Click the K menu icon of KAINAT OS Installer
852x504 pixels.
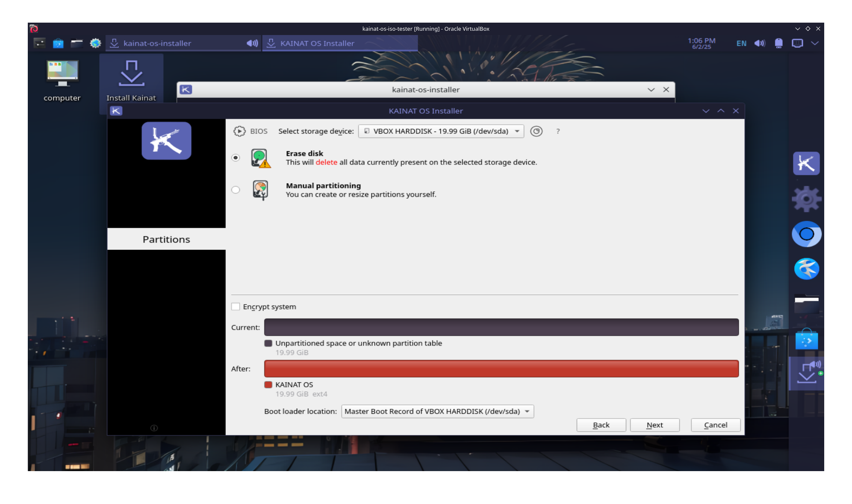(x=116, y=111)
